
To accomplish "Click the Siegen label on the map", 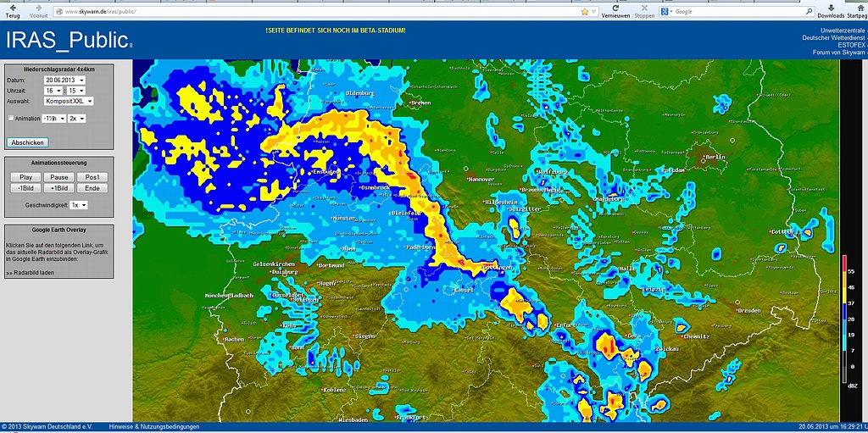I will pyautogui.click(x=364, y=336).
